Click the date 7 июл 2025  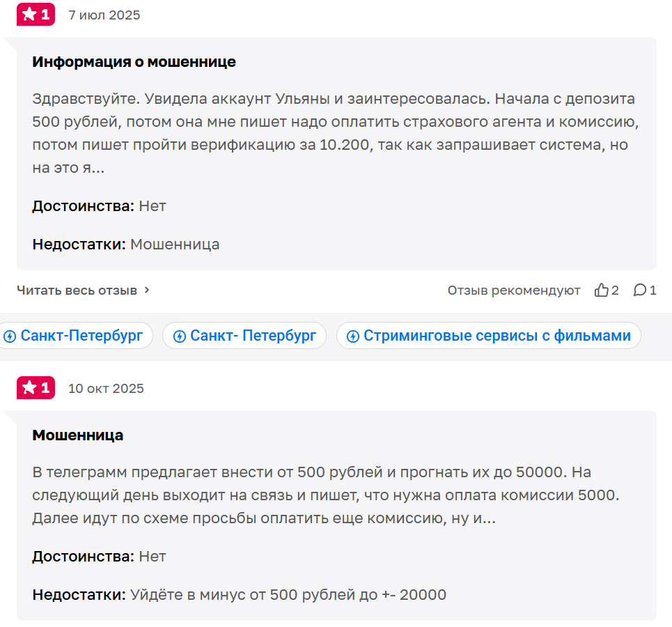(103, 14)
